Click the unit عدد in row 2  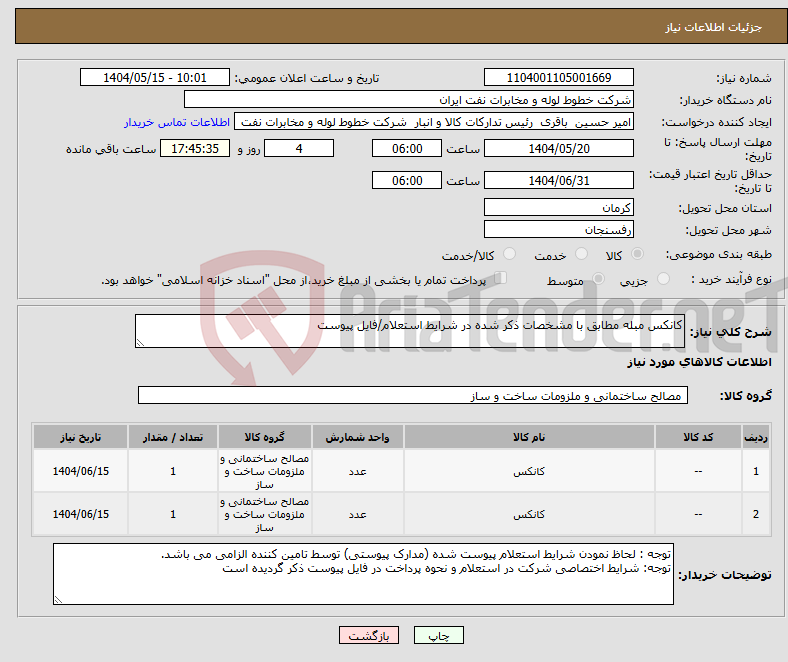[357, 514]
